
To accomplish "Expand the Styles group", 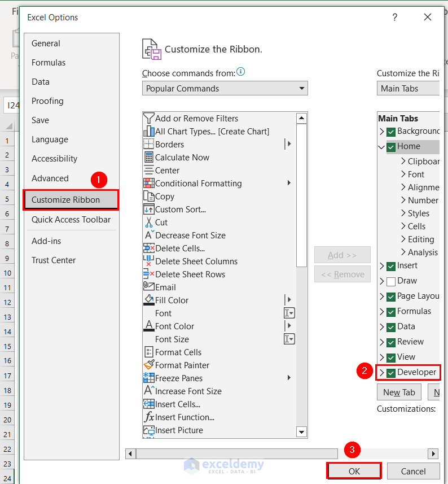I will [x=403, y=213].
